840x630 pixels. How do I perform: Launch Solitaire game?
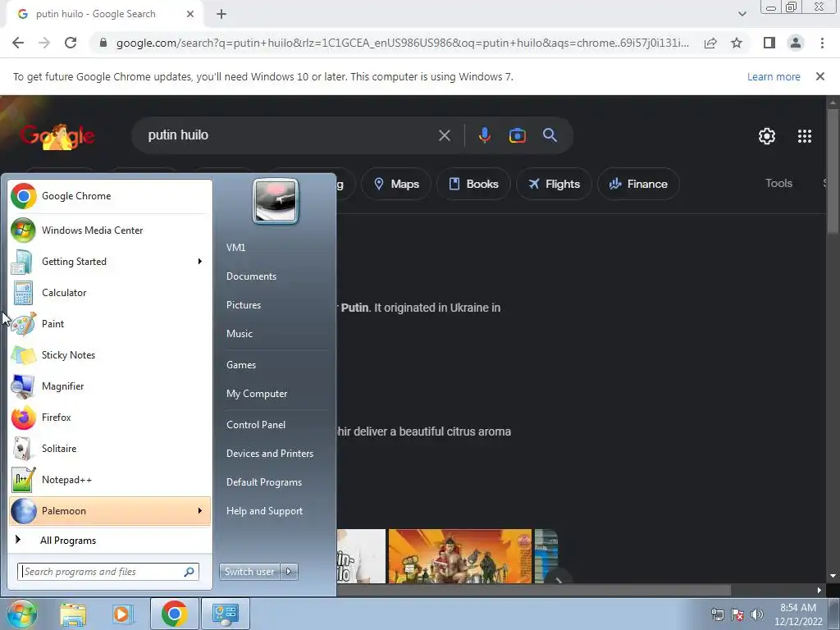coord(110,449)
